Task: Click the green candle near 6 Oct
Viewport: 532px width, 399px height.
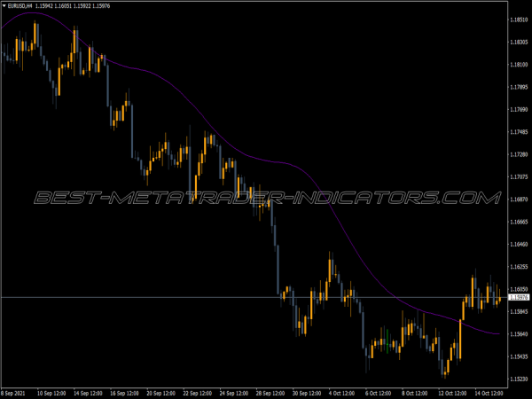Action: coord(387,341)
